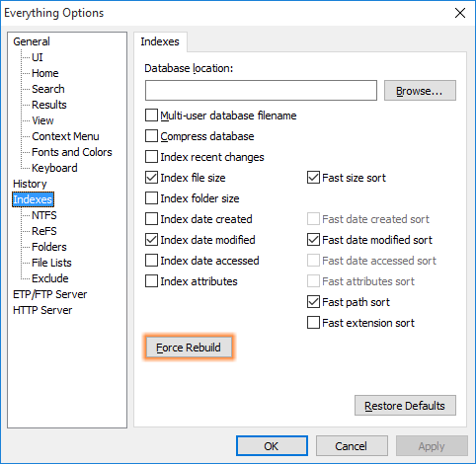476x464 pixels.
Task: Click Browse to choose database location
Action: [420, 91]
